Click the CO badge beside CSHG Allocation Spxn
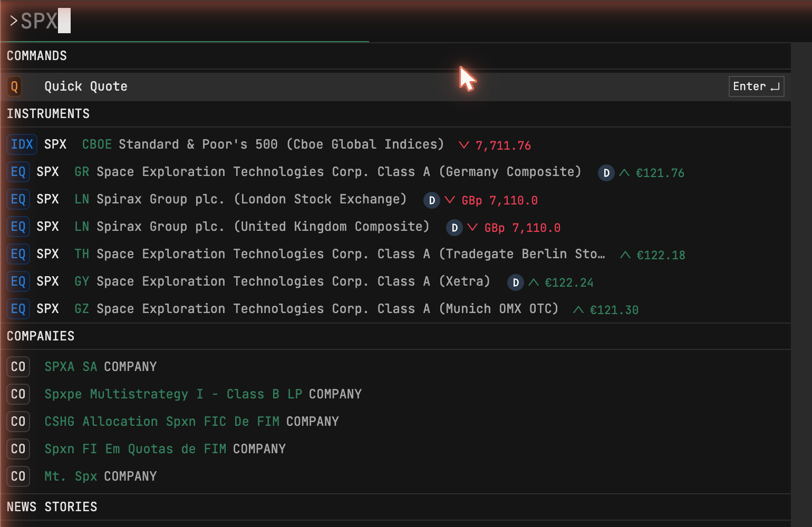Image resolution: width=812 pixels, height=527 pixels. 18,422
